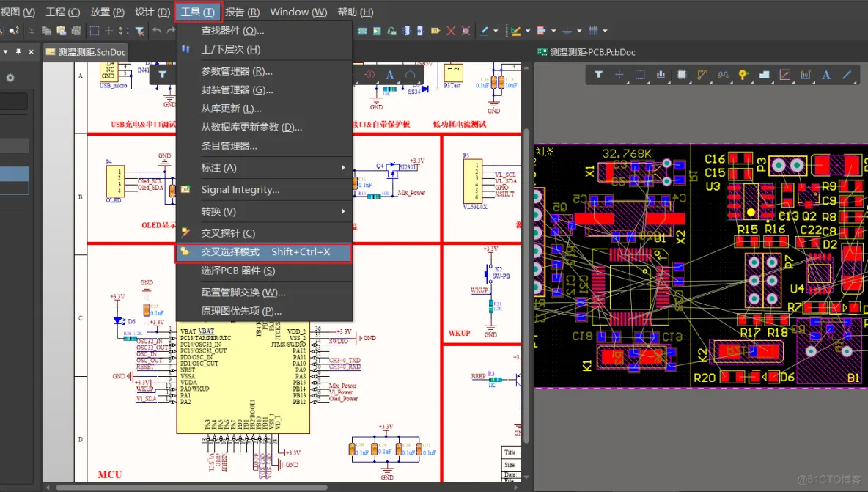Viewport: 868px width, 492px height.
Task: Click the green component toolbar icon
Action: pyautogui.click(x=362, y=31)
